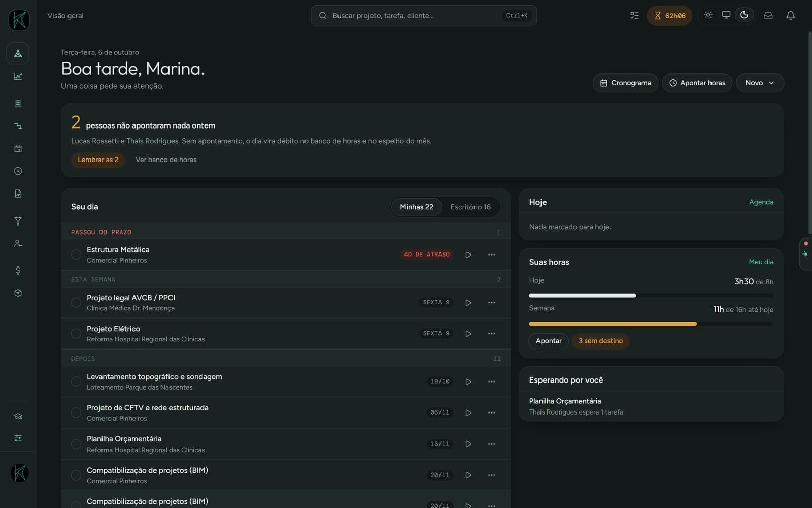This screenshot has width=812, height=508.
Task: Click Lembrar as 2 button
Action: pyautogui.click(x=98, y=160)
